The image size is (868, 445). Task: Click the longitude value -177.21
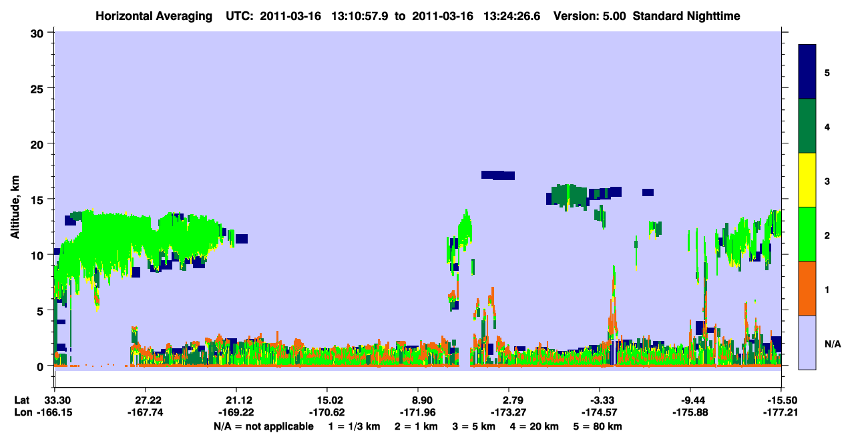pyautogui.click(x=781, y=412)
